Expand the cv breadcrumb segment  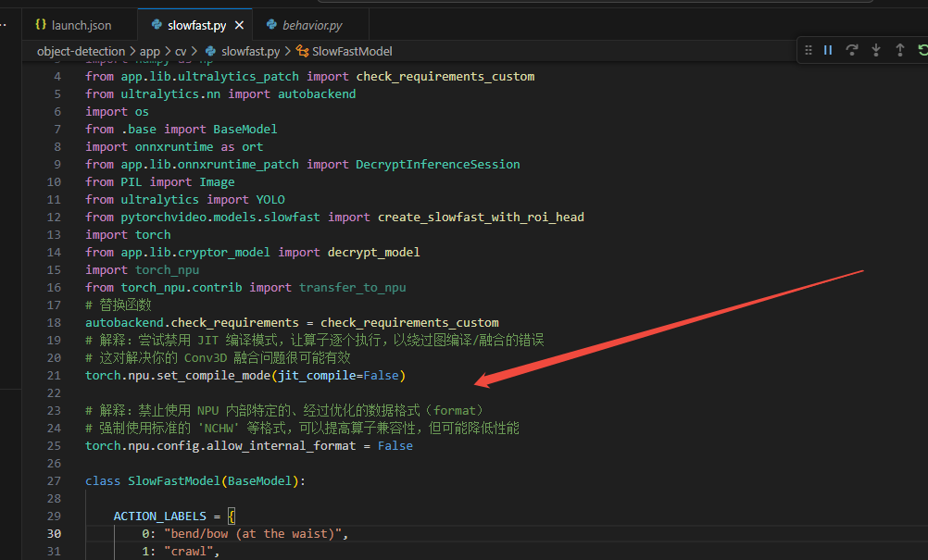click(x=182, y=51)
